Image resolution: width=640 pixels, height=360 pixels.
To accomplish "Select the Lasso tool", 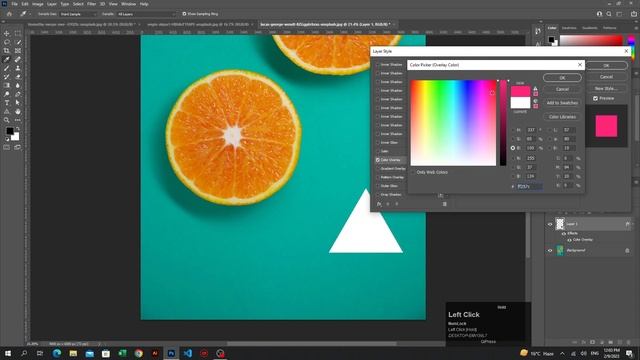I will 7,42.
